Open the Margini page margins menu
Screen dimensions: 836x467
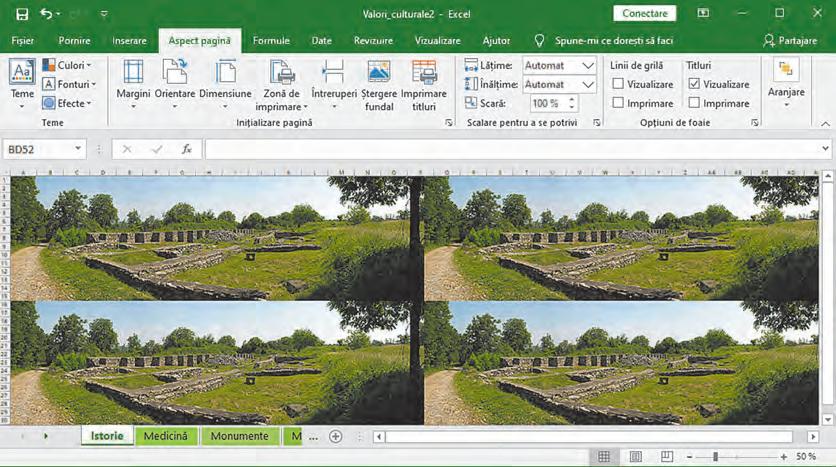coord(133,84)
